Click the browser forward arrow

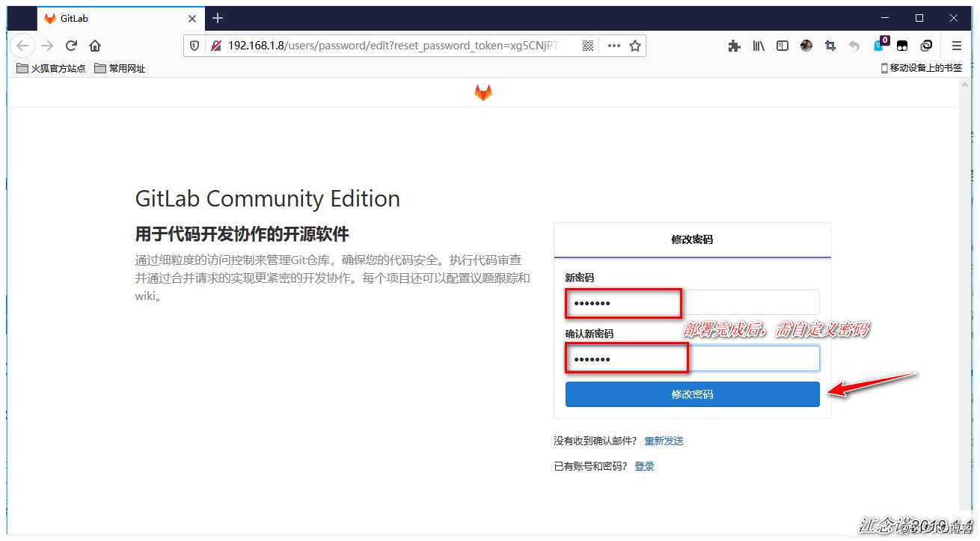pos(47,46)
